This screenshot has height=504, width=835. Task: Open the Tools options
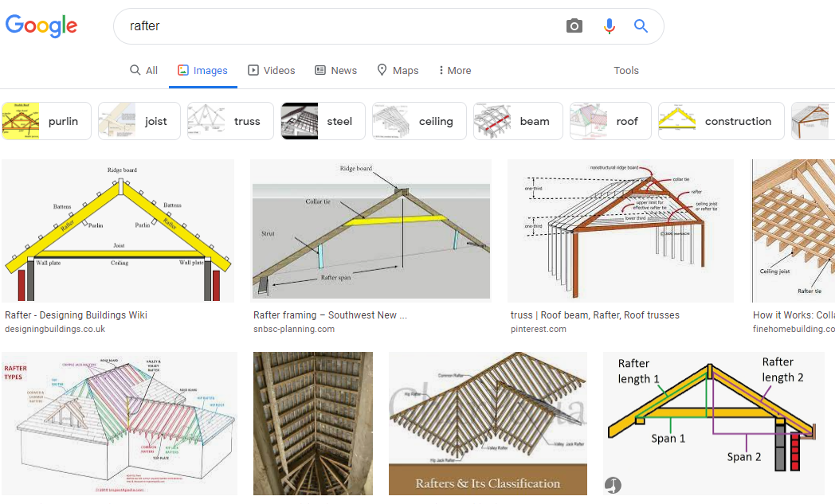click(626, 70)
